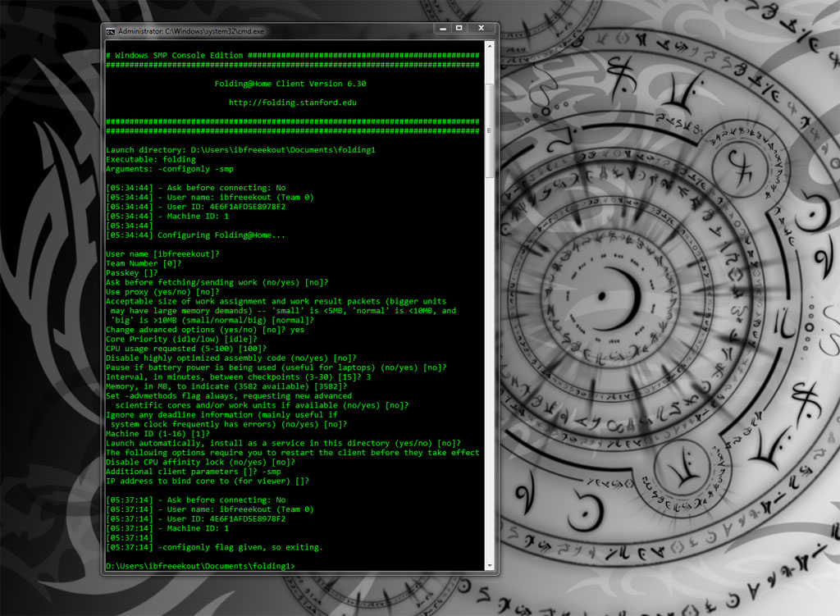Click the 'Configuring Folding@Home...' line
840x616 pixels.
(195, 235)
